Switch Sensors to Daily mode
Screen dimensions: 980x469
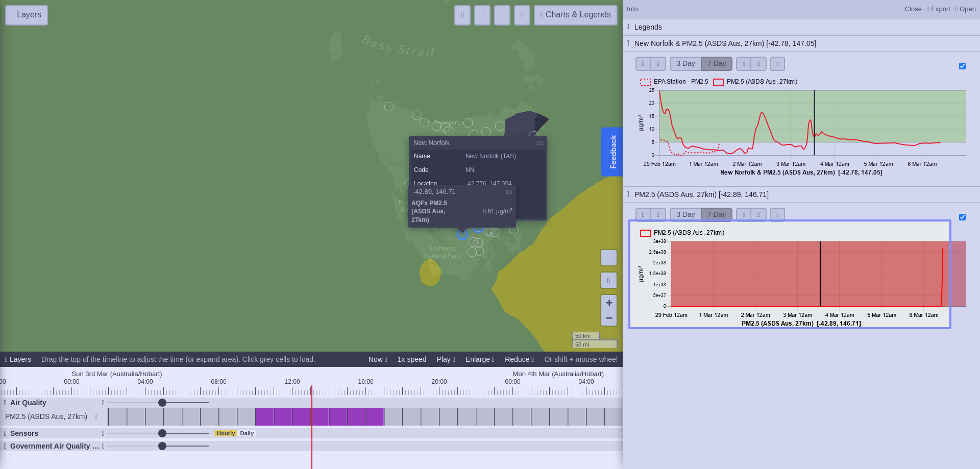[x=247, y=433]
